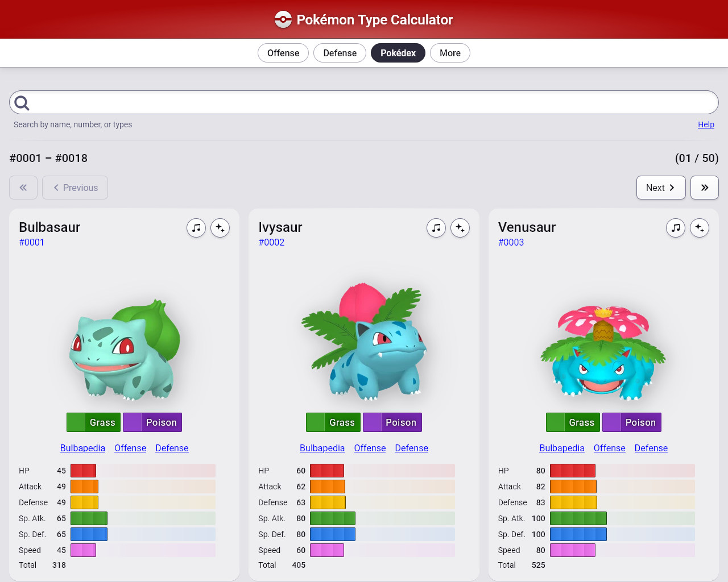The image size is (728, 582).
Task: Play Venusaur's cry sound icon
Action: tap(676, 228)
